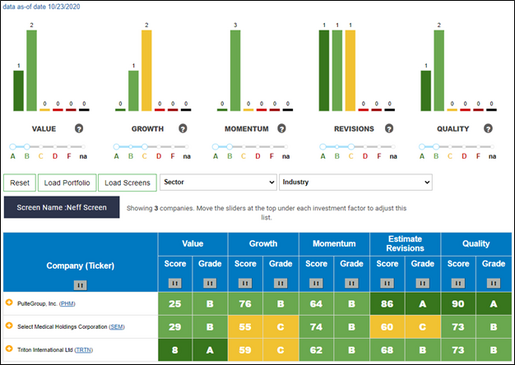Open the help icon beside MOMENTUM
The image size is (515, 365).
pos(282,128)
